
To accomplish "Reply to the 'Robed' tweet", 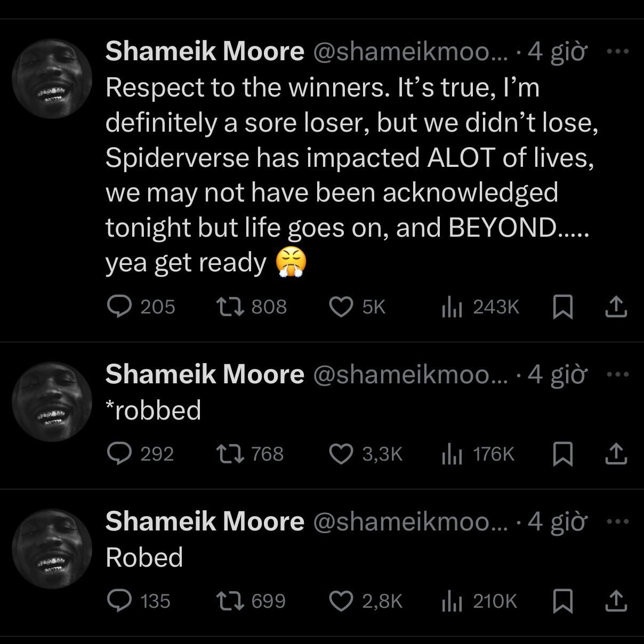I will click(x=120, y=601).
